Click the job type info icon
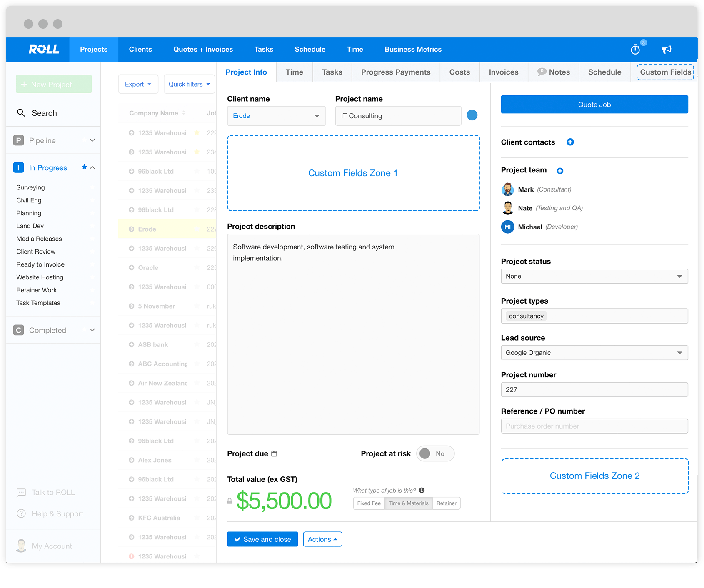704x588 pixels. (x=422, y=490)
